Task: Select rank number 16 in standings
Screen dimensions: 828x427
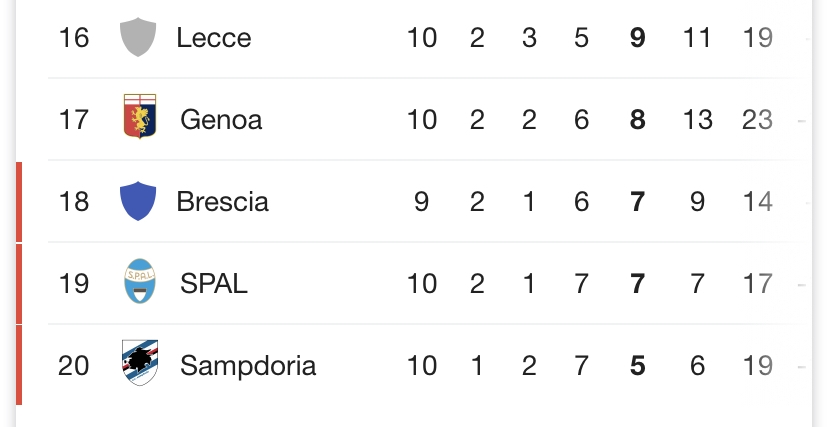Action: (73, 38)
